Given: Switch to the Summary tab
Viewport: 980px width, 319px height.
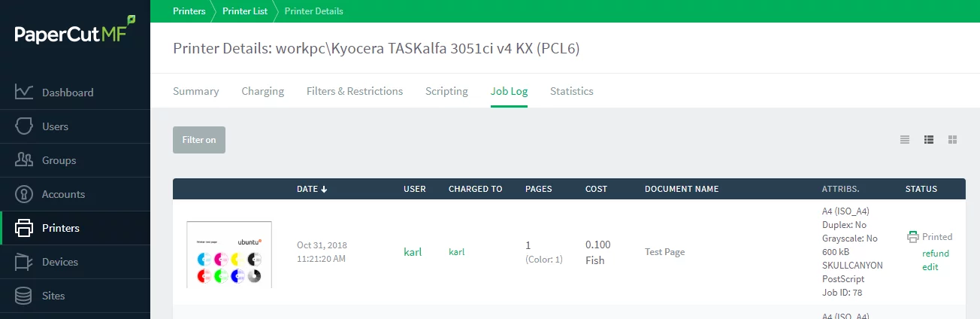Looking at the screenshot, I should (x=195, y=91).
